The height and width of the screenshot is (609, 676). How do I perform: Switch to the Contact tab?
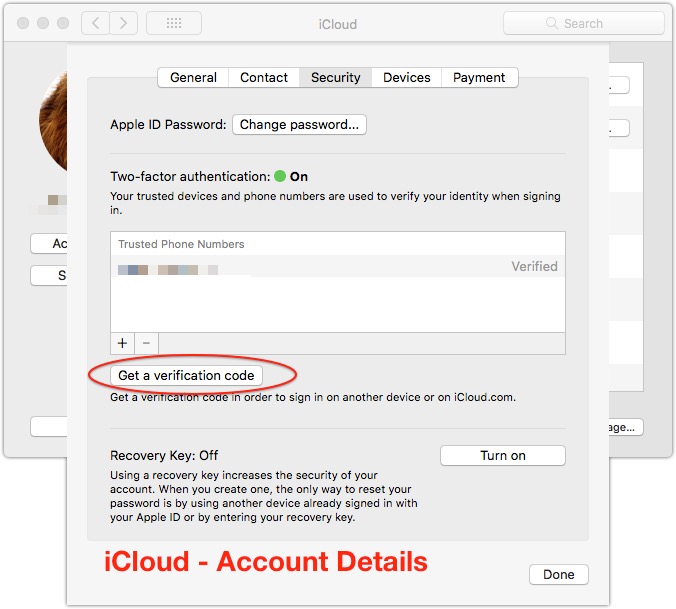[264, 78]
